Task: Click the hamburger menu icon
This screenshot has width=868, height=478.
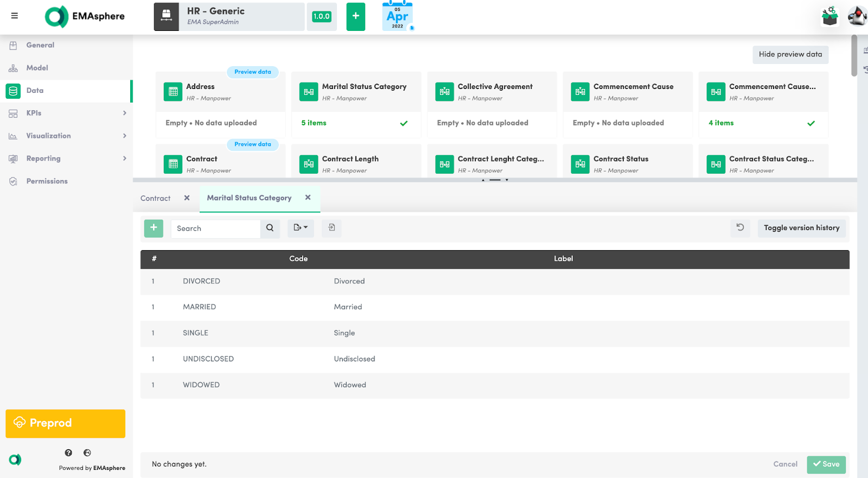Action: (15, 16)
